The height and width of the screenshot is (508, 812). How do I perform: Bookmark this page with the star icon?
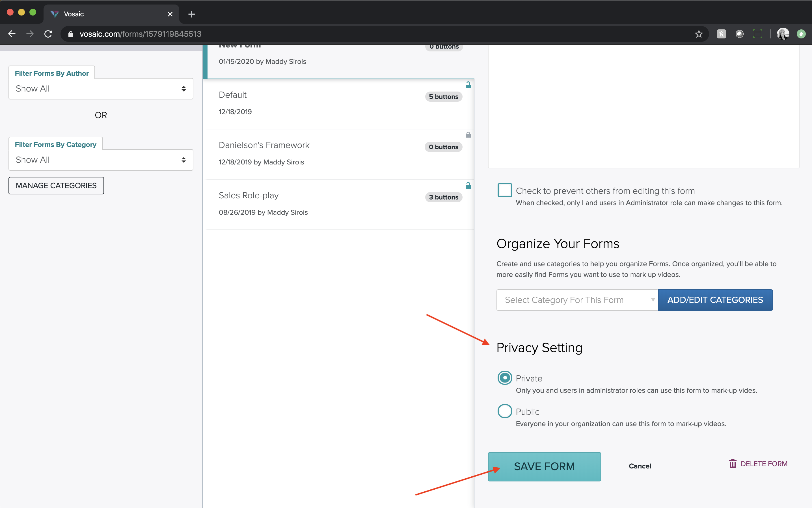(699, 34)
